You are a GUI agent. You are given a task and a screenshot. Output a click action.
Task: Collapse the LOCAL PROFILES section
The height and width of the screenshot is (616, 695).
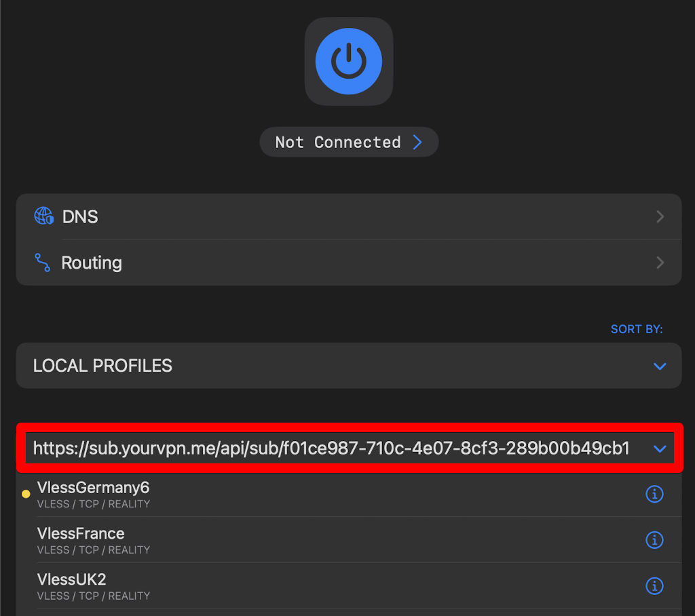point(659,366)
